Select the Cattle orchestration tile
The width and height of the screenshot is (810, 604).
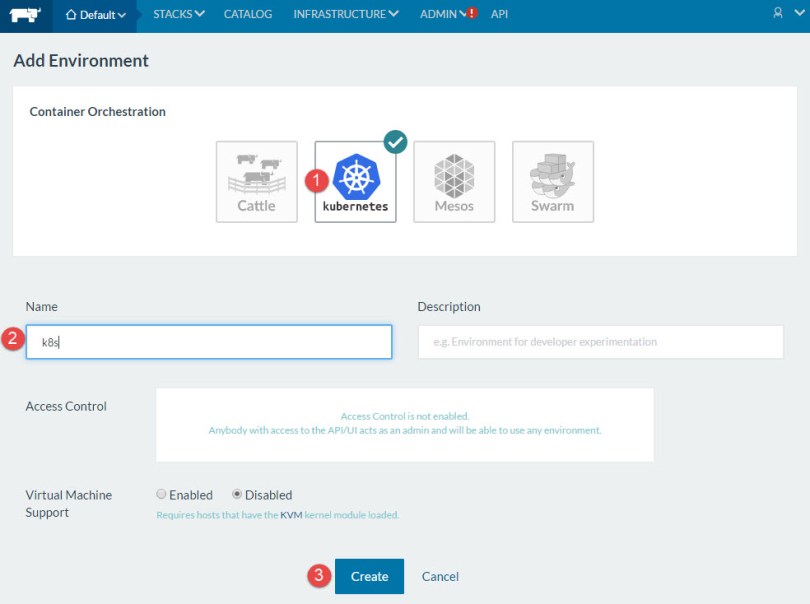256,181
